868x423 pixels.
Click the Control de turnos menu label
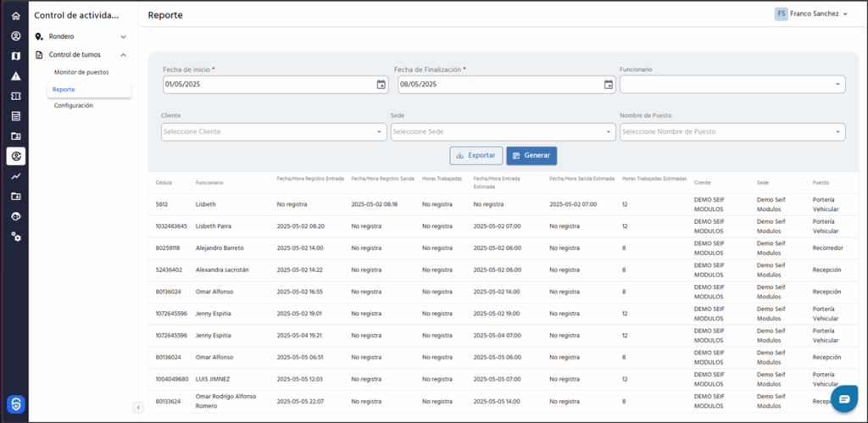[75, 55]
